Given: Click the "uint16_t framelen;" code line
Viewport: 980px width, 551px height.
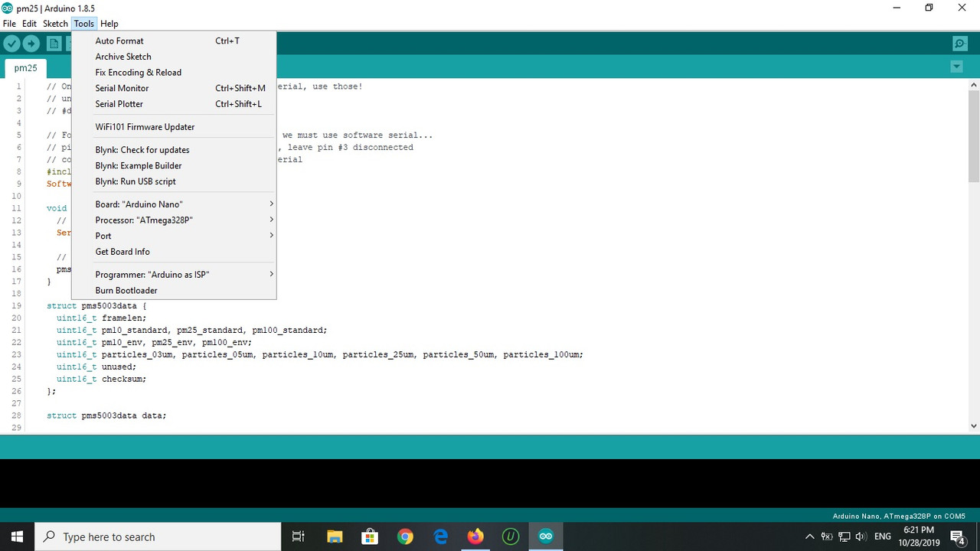Looking at the screenshot, I should click(101, 318).
